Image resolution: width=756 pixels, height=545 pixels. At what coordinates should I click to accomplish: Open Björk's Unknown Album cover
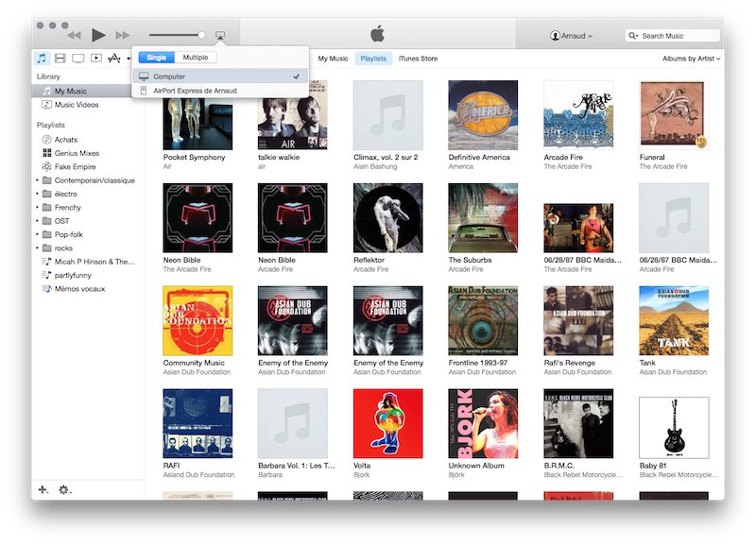pos(483,423)
